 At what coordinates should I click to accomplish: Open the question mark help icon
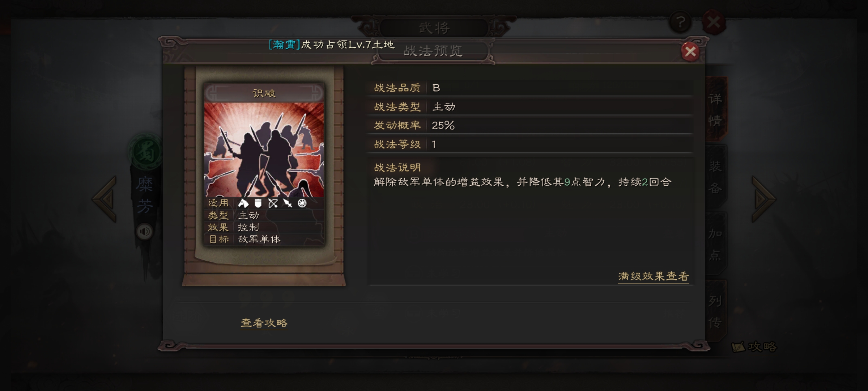pos(680,22)
